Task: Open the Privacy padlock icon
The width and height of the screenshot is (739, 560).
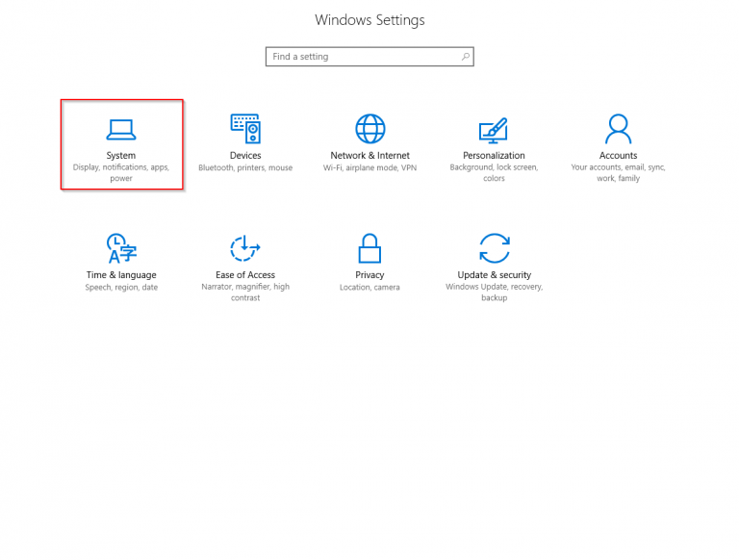Action: pos(369,248)
